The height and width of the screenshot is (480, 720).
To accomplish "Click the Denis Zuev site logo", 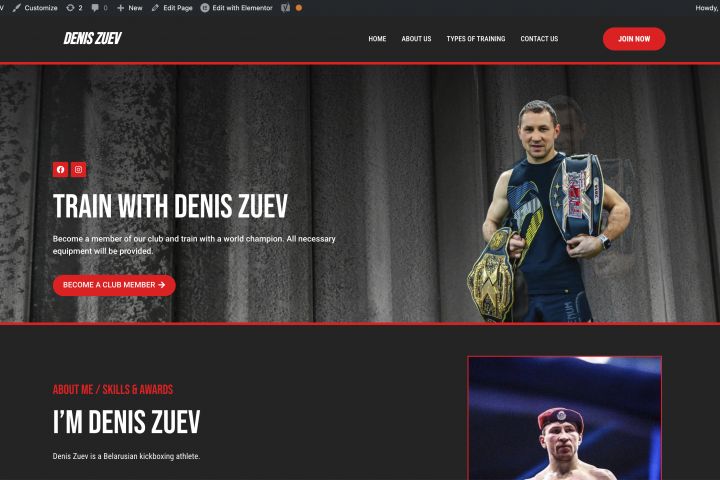I will [92, 39].
